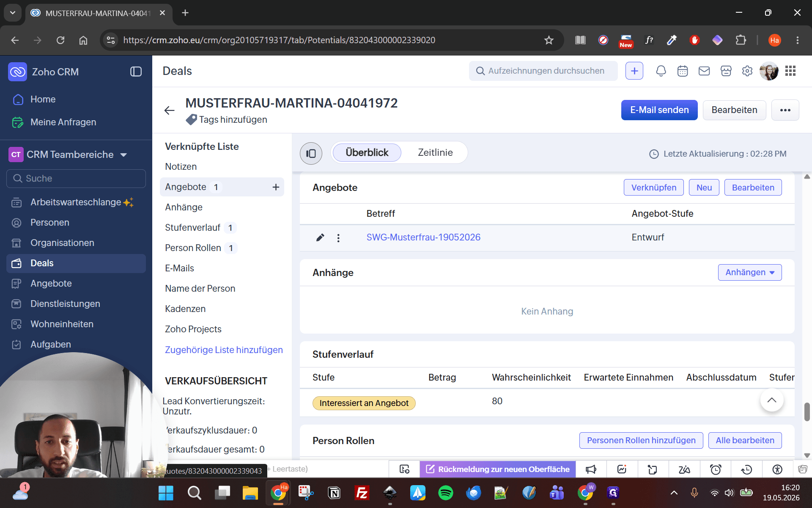The image size is (812, 508).
Task: Open the quick create plus button
Action: [x=634, y=71]
